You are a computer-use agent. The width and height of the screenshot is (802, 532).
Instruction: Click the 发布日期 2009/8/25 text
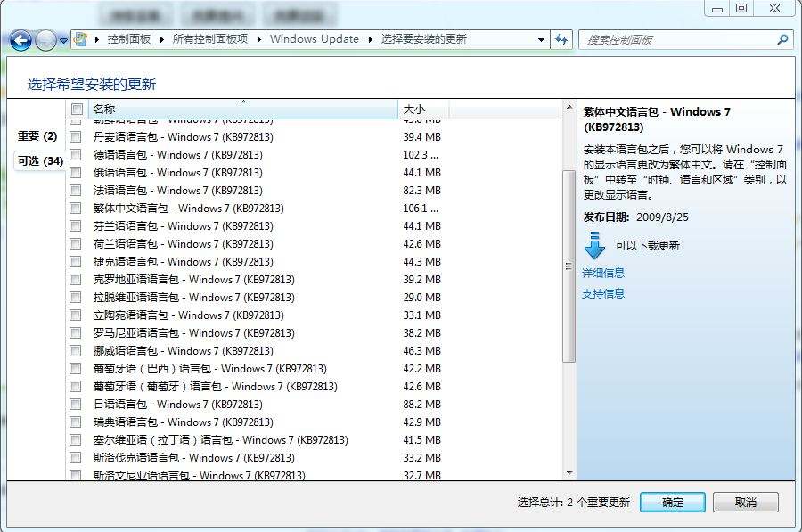tap(635, 217)
